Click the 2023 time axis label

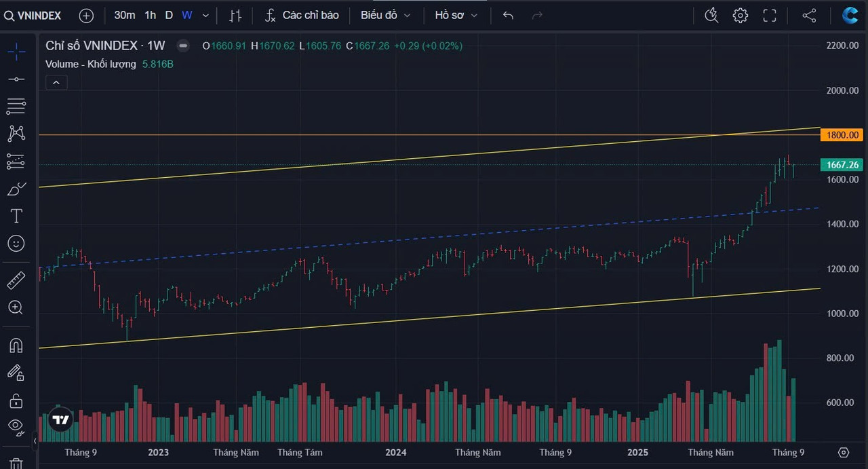[x=158, y=452]
